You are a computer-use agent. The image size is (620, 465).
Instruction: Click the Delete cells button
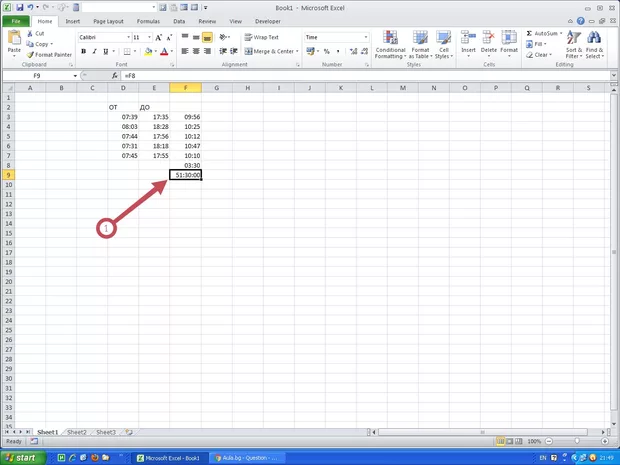tap(489, 44)
